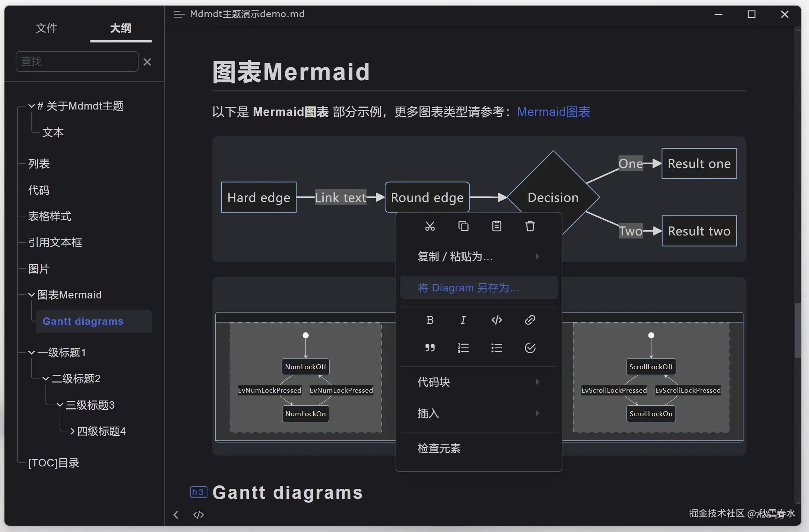This screenshot has height=532, width=809.
Task: Click 将 Diagram 另存为 option
Action: point(468,287)
